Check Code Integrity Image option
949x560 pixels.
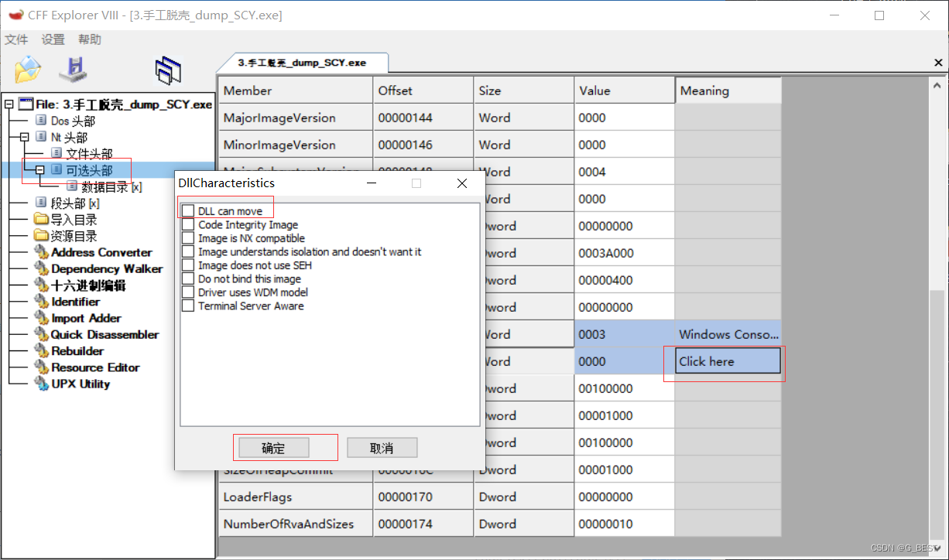click(x=188, y=225)
